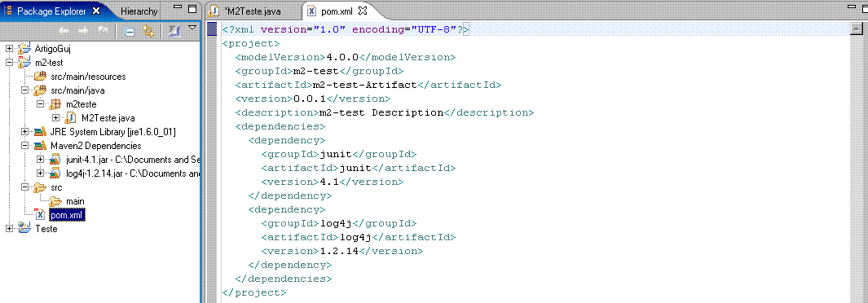868x303 pixels.
Task: Click the working set filter icon
Action: tap(174, 31)
